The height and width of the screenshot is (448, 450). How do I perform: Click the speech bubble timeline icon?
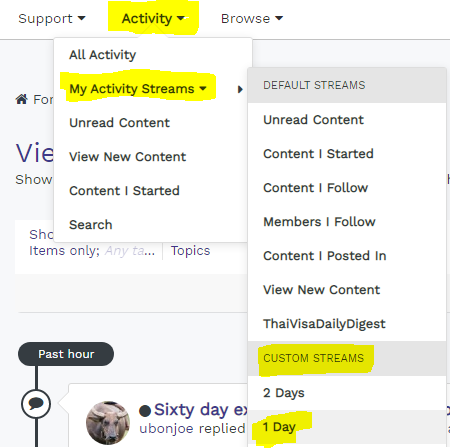pos(36,404)
